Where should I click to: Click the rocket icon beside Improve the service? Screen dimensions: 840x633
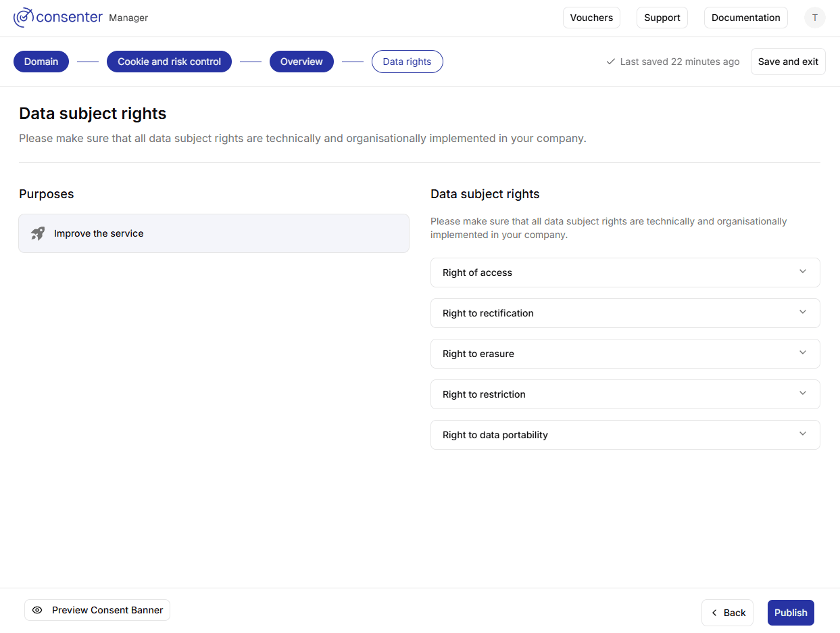(x=37, y=233)
